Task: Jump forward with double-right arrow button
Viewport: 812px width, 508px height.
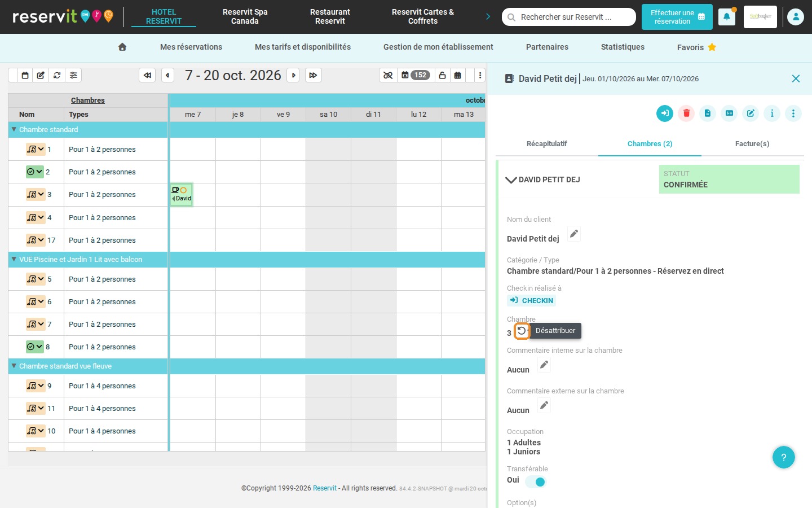Action: (x=313, y=75)
